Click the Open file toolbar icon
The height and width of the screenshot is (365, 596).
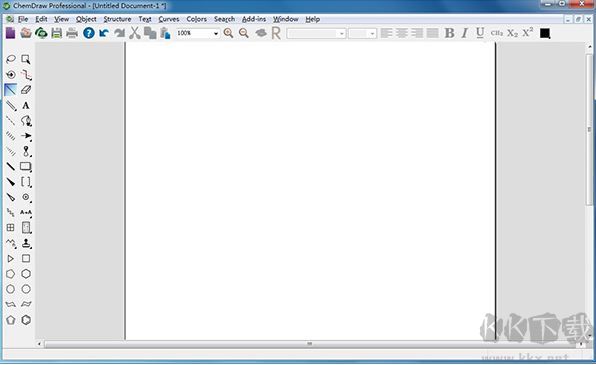pyautogui.click(x=26, y=33)
